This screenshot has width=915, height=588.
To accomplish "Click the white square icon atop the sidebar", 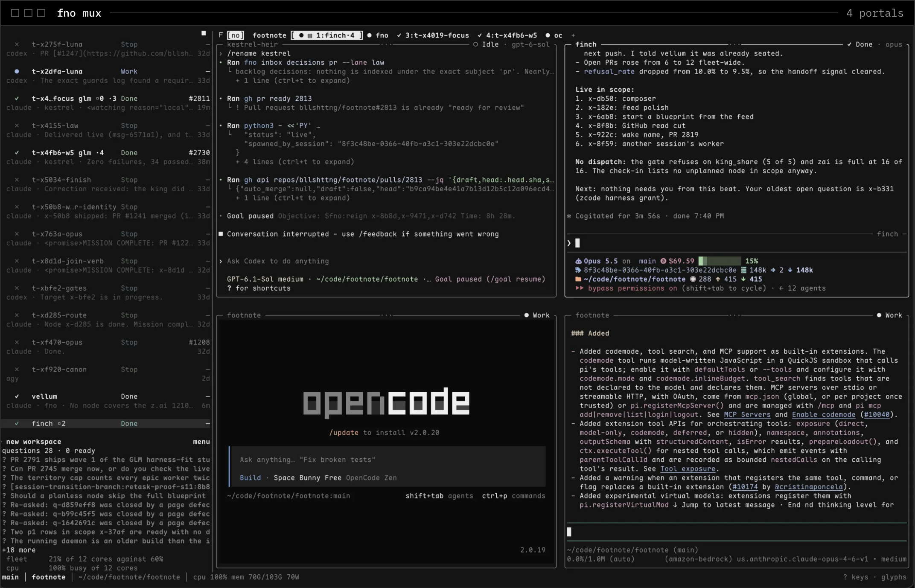I will (x=204, y=33).
